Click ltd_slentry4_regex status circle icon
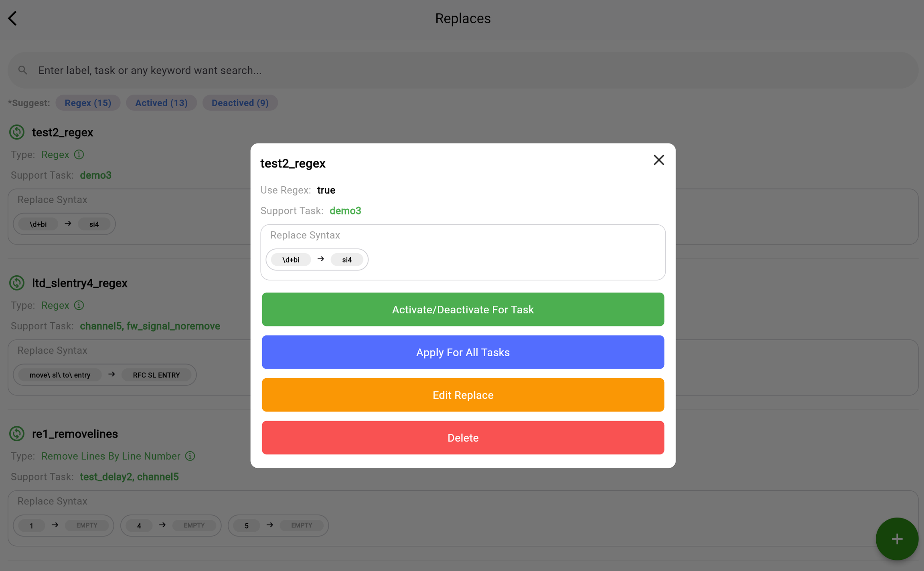Viewport: 924px width, 571px height. click(17, 283)
